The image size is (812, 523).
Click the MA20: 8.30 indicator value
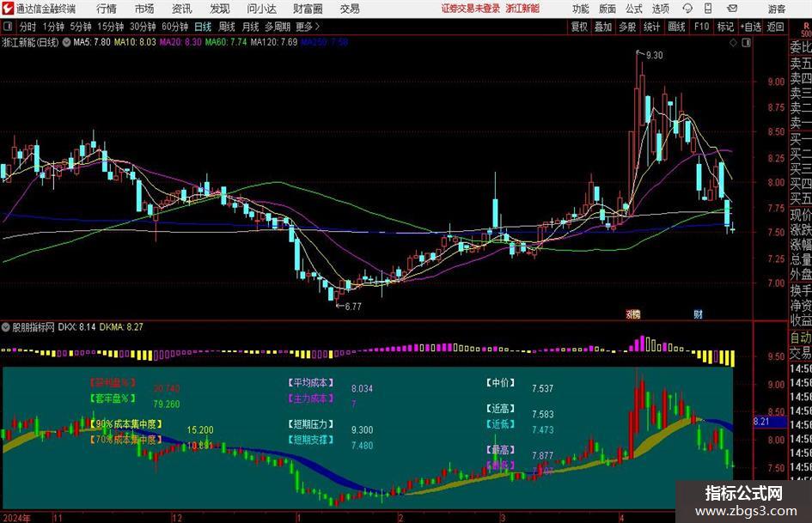[x=180, y=42]
